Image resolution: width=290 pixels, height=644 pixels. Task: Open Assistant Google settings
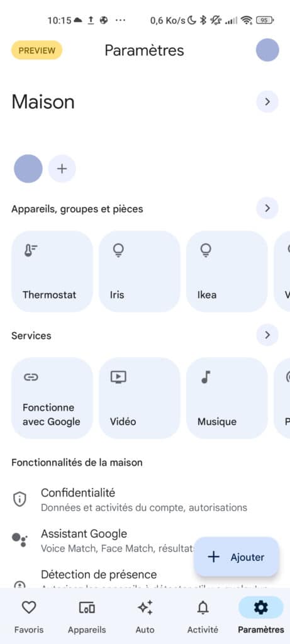pos(103,540)
